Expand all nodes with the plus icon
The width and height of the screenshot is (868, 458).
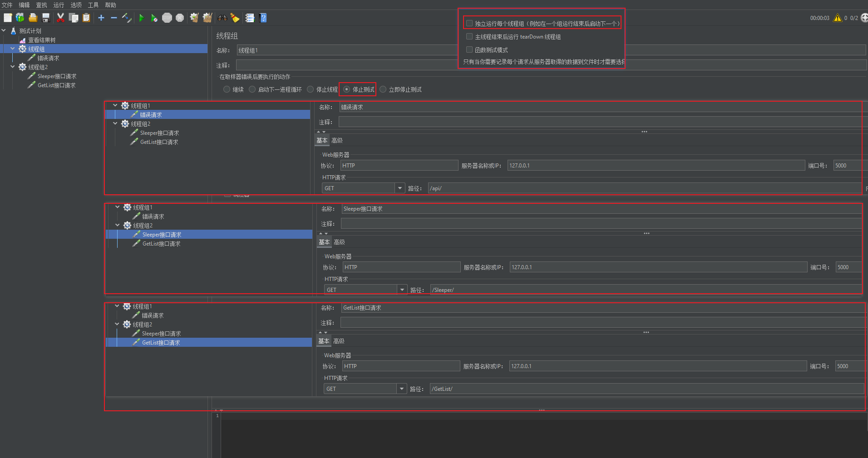coord(101,18)
